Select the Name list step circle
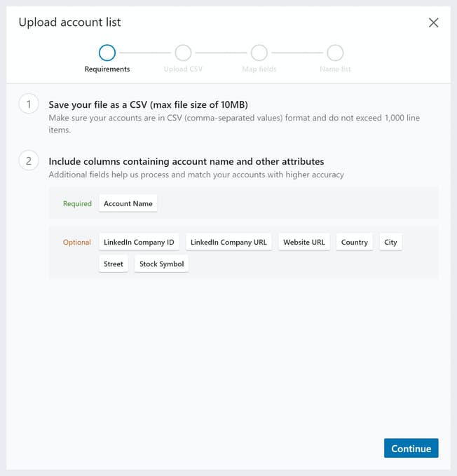This screenshot has width=457, height=476. click(x=335, y=53)
